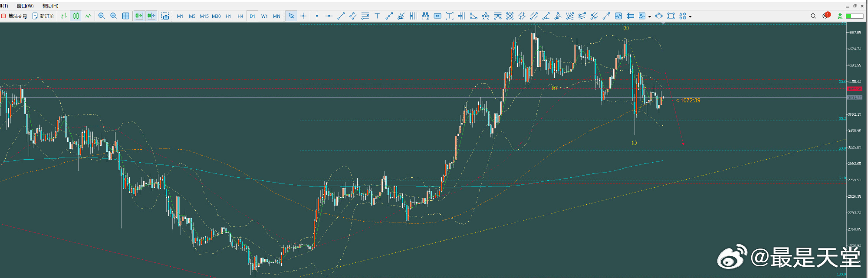Switch chart to line chart style
The width and height of the screenshot is (868, 278).
[88, 16]
